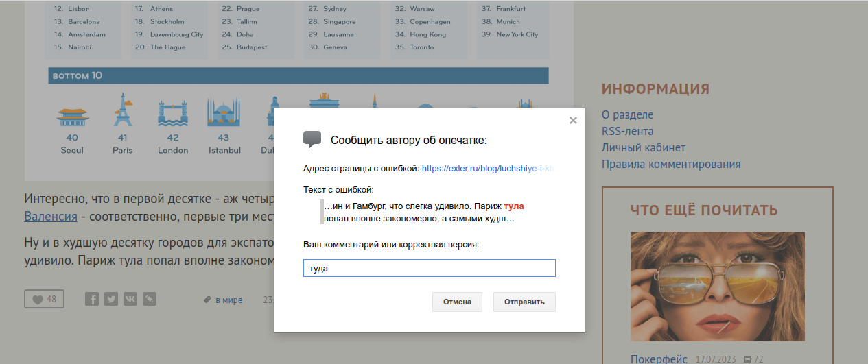The height and width of the screenshot is (364, 868).
Task: Click the tag icon beside в мире
Action: click(207, 300)
